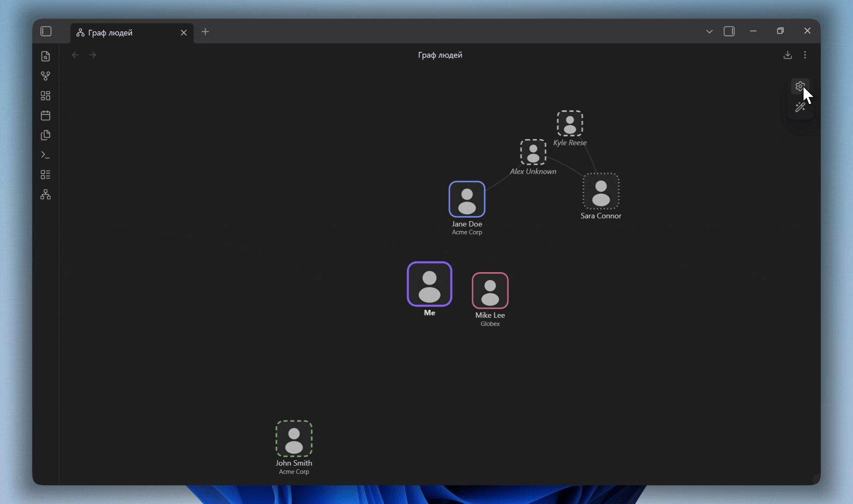Image resolution: width=853 pixels, height=504 pixels.
Task: Open graph view from the ribbon
Action: click(x=45, y=76)
